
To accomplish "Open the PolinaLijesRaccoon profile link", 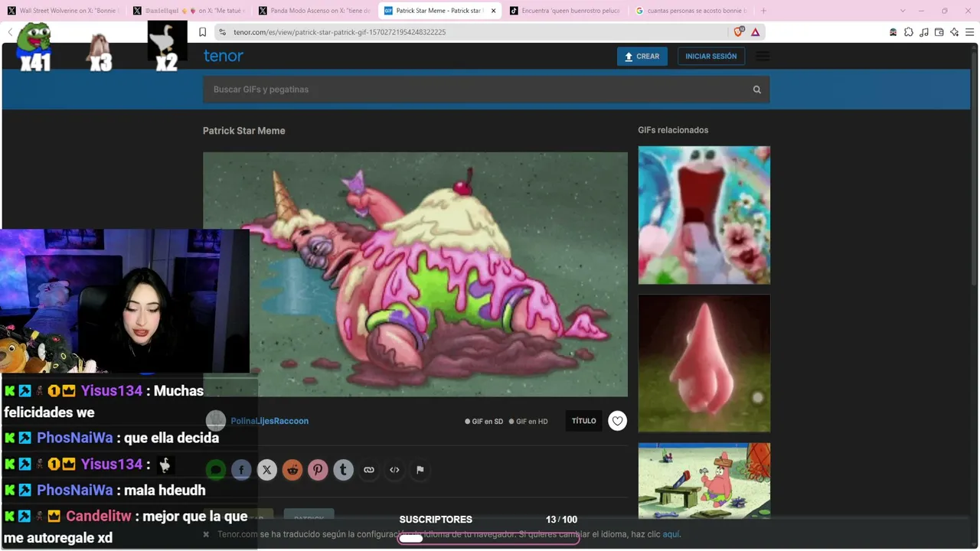I will pos(269,421).
